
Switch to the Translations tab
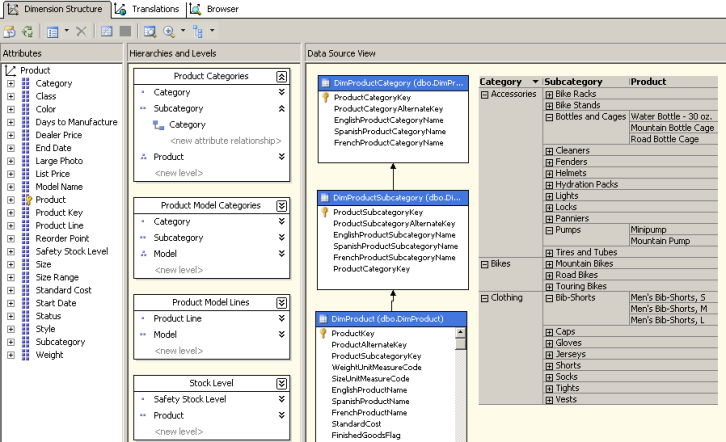(x=147, y=9)
